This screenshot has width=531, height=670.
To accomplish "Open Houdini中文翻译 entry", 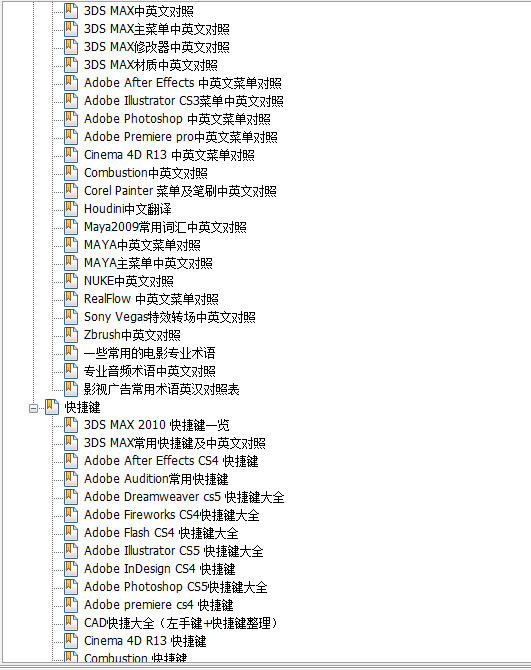I will pos(128,209).
